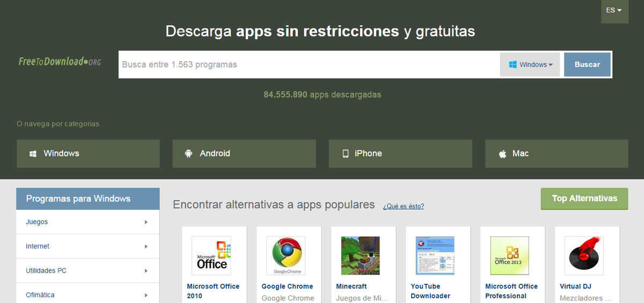Click the Buscar search button

tap(587, 64)
